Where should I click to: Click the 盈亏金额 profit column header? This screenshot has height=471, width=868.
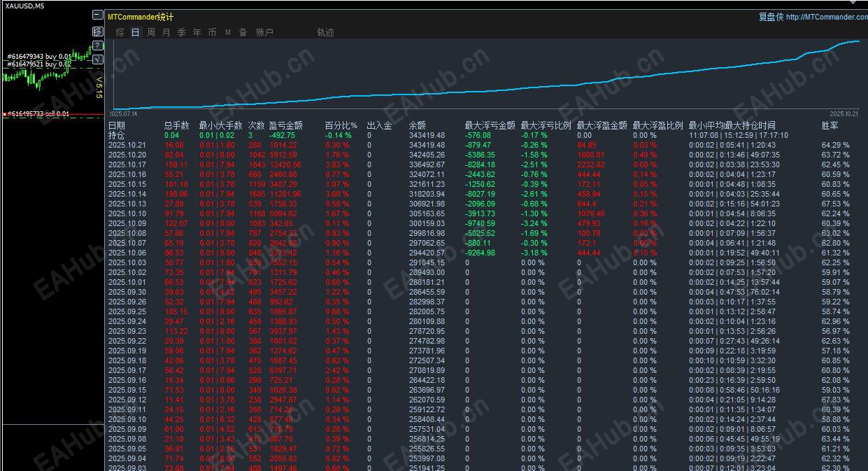[x=285, y=125]
